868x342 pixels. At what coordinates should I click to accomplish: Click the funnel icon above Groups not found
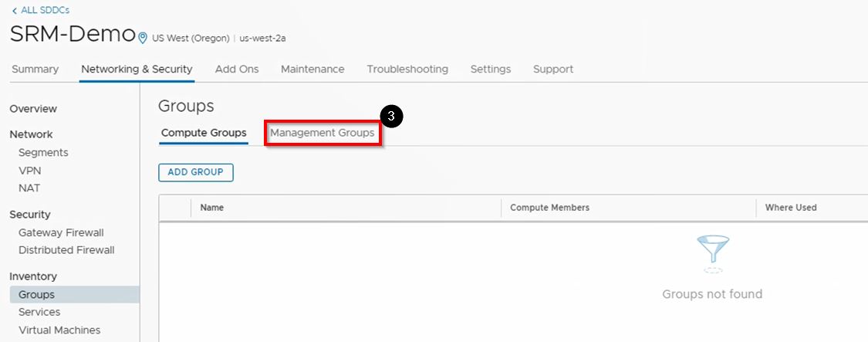[712, 250]
